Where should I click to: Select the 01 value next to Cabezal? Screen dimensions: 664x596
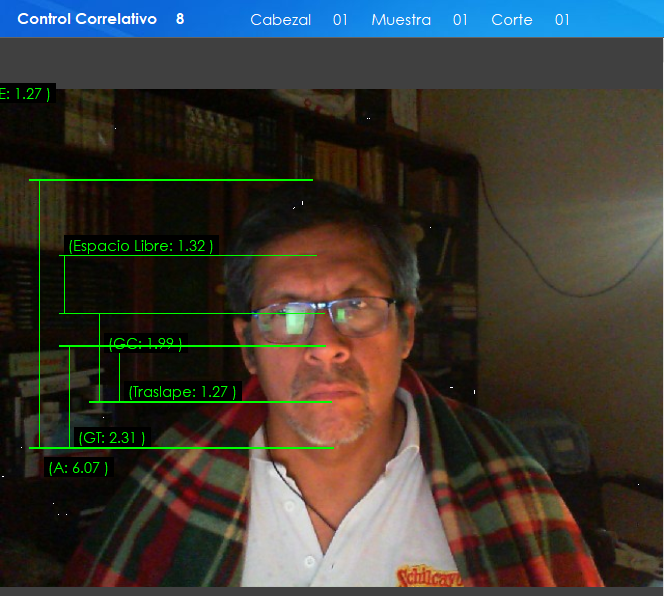(x=340, y=20)
